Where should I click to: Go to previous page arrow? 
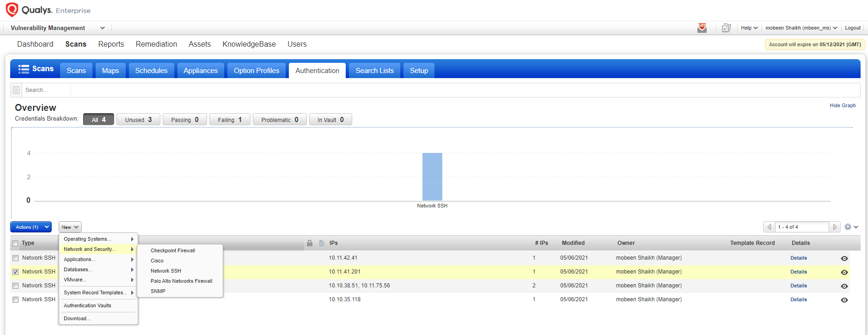click(x=769, y=227)
